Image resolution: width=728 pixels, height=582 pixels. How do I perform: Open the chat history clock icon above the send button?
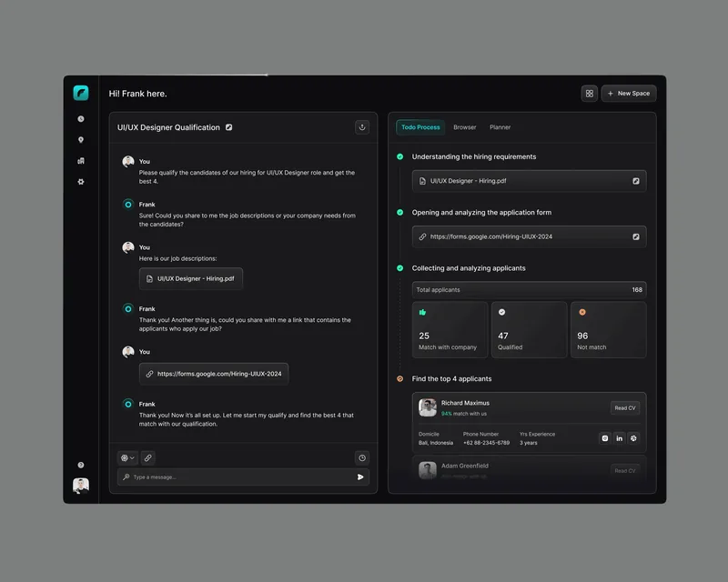[x=362, y=457]
